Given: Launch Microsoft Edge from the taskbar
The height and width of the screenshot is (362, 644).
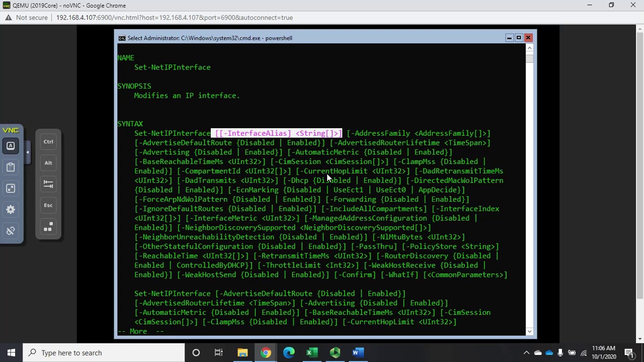Looking at the screenshot, I should [x=289, y=353].
